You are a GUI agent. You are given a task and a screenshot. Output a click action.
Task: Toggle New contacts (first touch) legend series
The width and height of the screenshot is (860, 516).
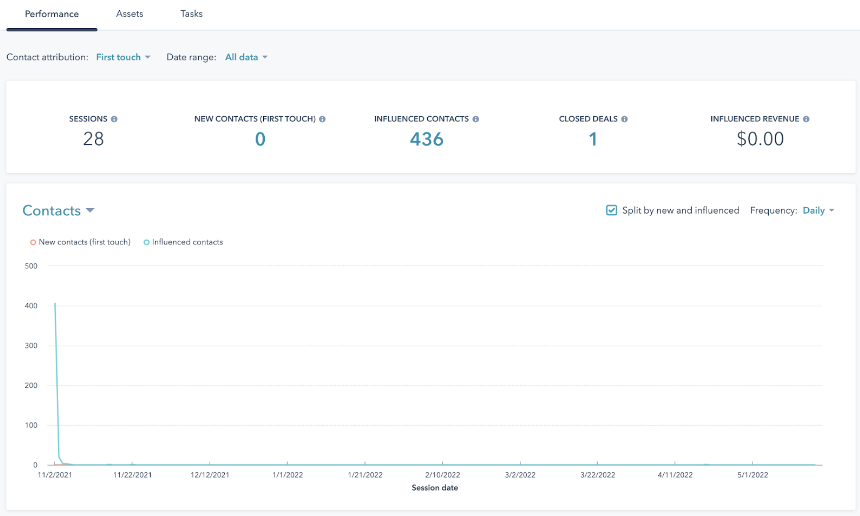[x=80, y=242]
